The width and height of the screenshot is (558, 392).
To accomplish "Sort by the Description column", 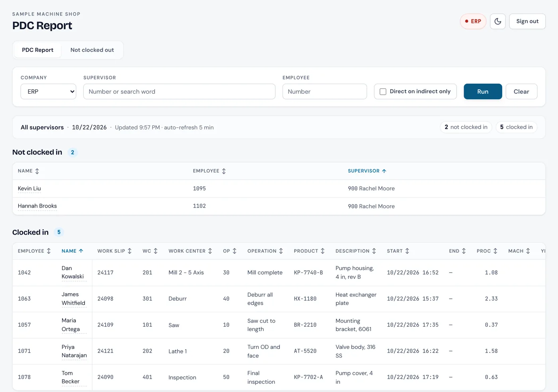I will tap(356, 251).
